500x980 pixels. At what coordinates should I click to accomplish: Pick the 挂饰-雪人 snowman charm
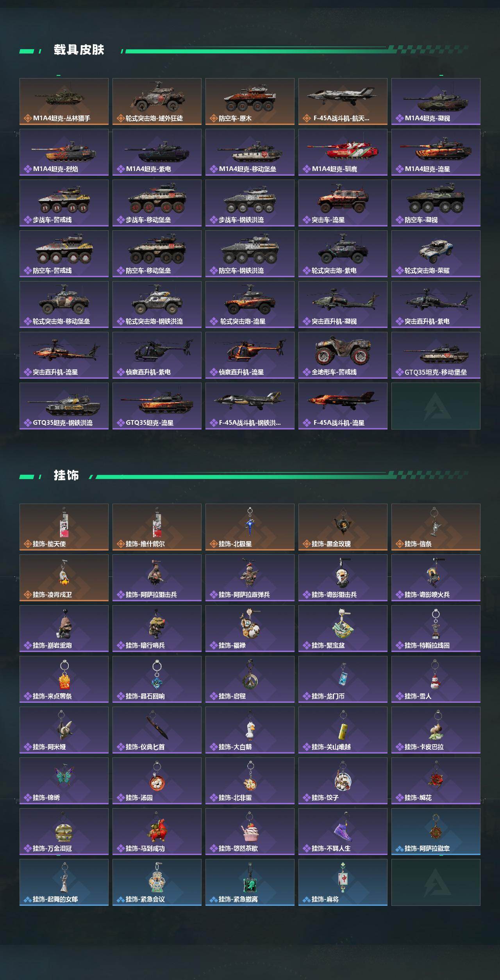point(436,679)
